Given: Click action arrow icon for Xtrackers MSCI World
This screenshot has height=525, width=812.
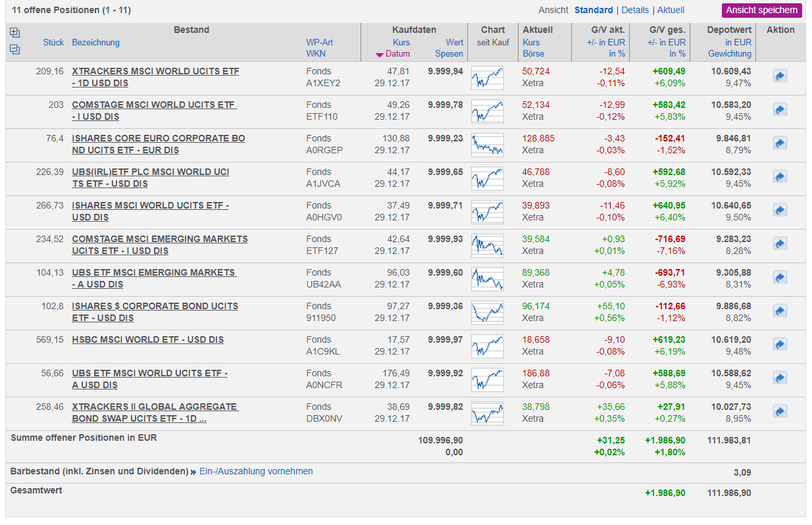Looking at the screenshot, I should (780, 76).
